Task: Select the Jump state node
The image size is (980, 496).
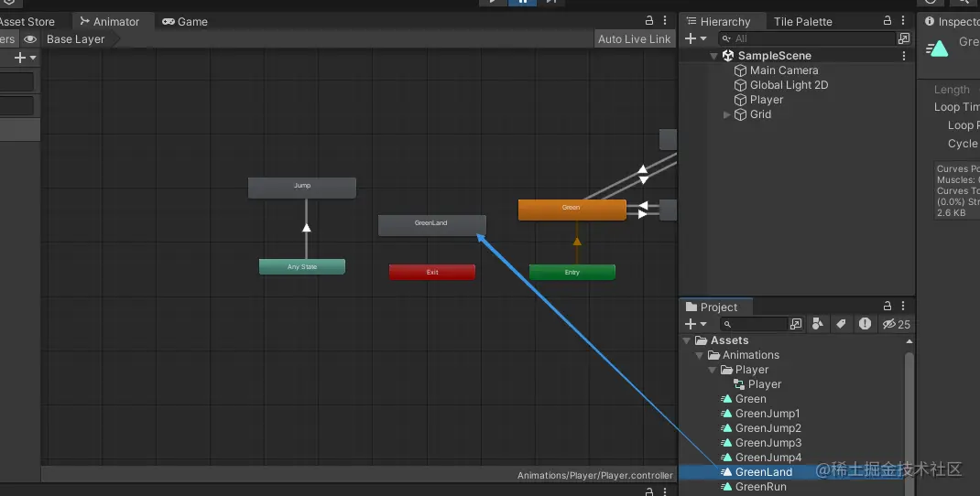Action: (x=302, y=188)
